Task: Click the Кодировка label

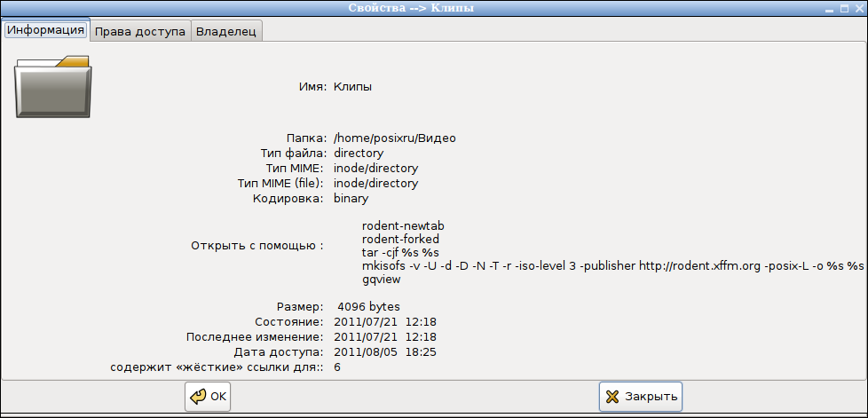Action: pos(288,198)
